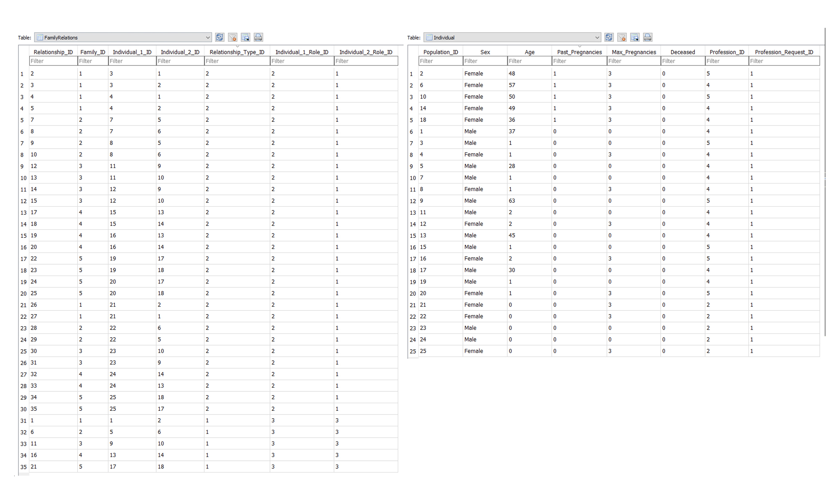Viewport: 840px width, 504px height.
Task: Sort by Sex column header
Action: (x=485, y=52)
